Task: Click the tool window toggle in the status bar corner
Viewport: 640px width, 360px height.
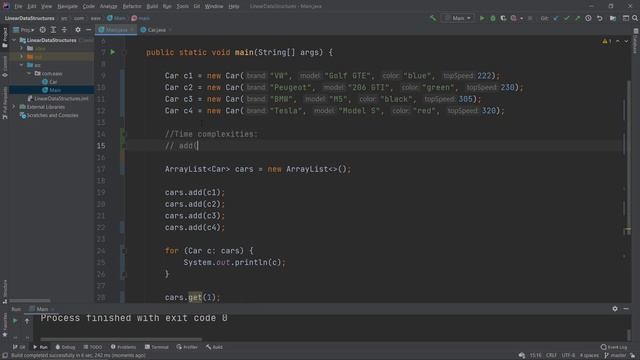Action: pyautogui.click(x=4, y=356)
